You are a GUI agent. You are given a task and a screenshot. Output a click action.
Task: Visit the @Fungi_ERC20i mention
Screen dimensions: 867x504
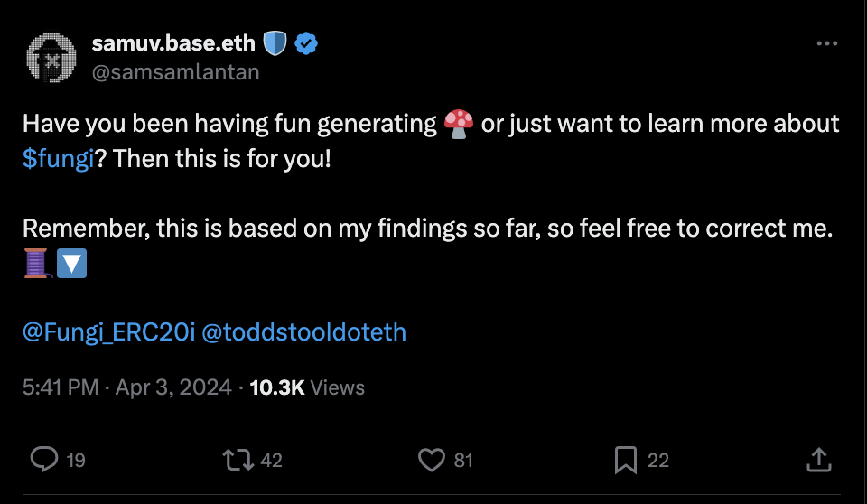[108, 331]
